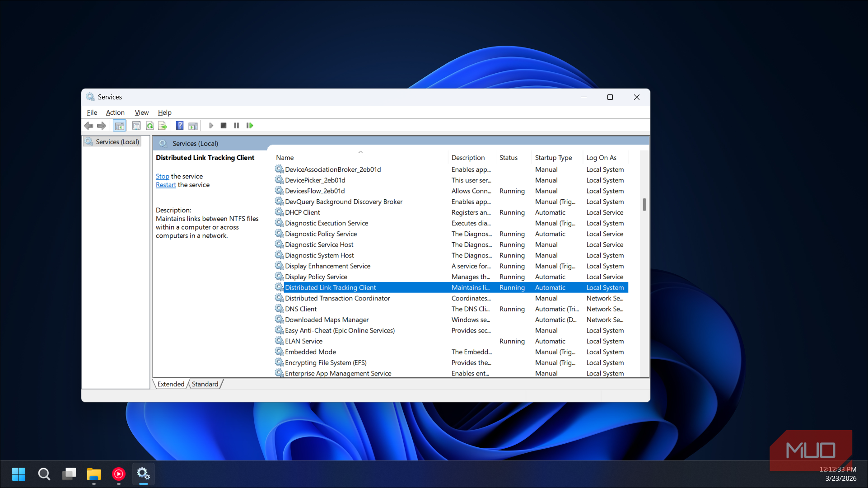Click the Stop Service square icon
Viewport: 868px width, 488px height.
click(224, 126)
